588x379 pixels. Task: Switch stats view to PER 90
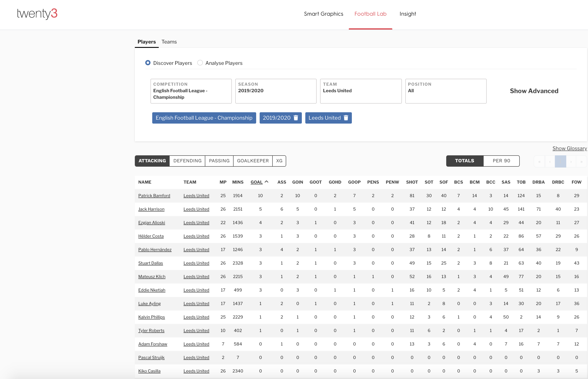pos(501,161)
